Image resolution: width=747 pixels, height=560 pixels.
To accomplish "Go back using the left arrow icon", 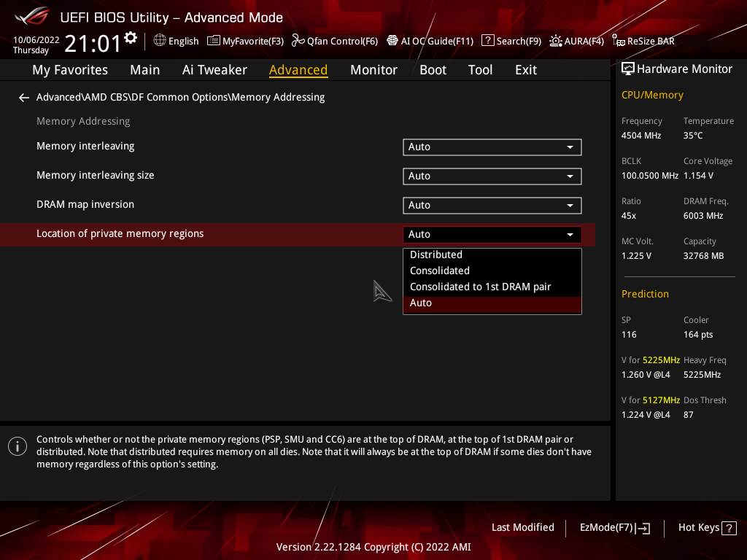I will pyautogui.click(x=24, y=97).
